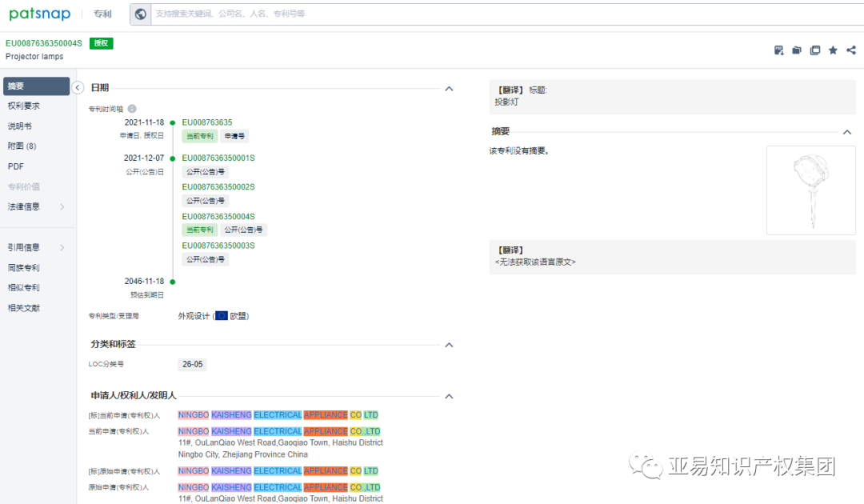Screen dimensions: 864x504
Task: Collapse the sidebar with the arrow button
Action: point(78,87)
